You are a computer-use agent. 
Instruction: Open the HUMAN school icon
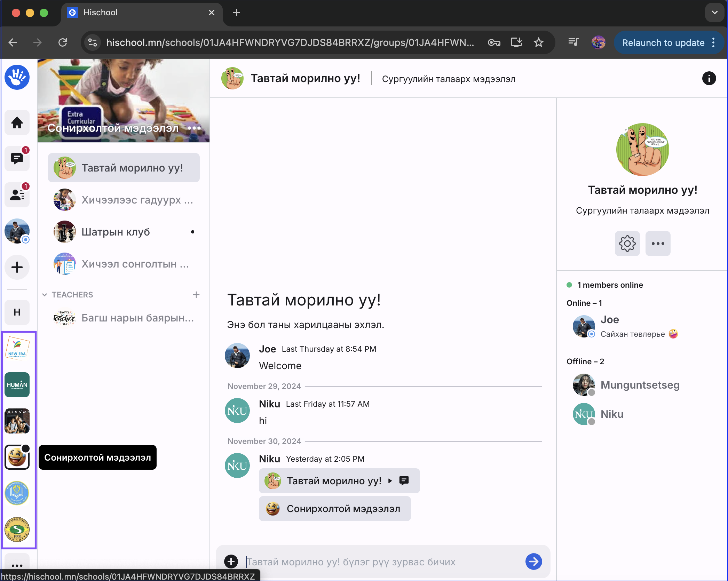(17, 384)
